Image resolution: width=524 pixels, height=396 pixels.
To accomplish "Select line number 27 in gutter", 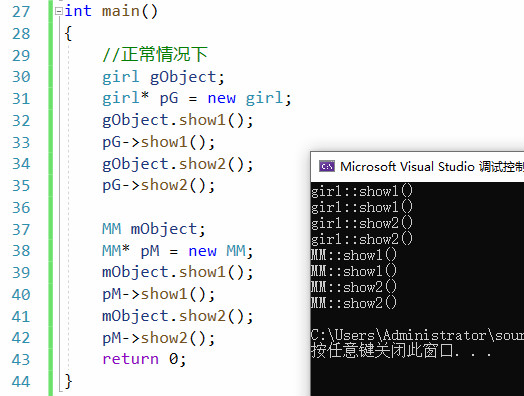I will pos(21,12).
